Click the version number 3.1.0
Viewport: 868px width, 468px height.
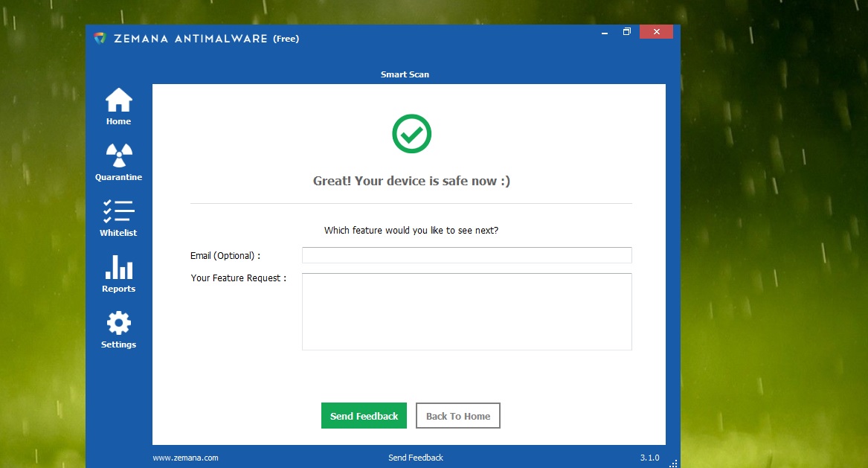[650, 458]
